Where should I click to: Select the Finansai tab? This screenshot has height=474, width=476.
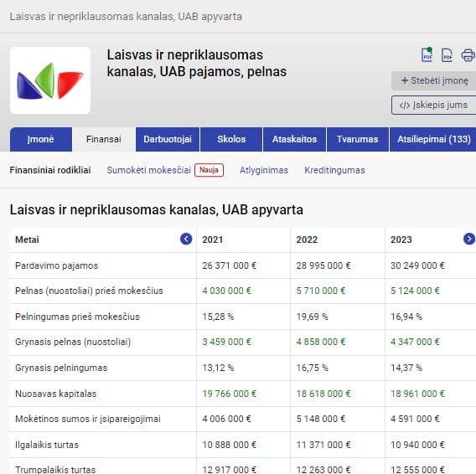coord(104,139)
